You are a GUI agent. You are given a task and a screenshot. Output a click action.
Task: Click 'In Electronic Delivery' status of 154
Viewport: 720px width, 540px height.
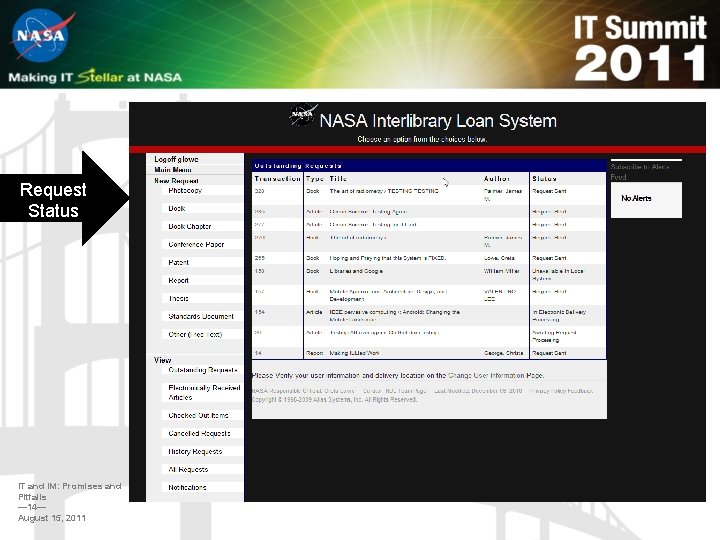point(559,316)
